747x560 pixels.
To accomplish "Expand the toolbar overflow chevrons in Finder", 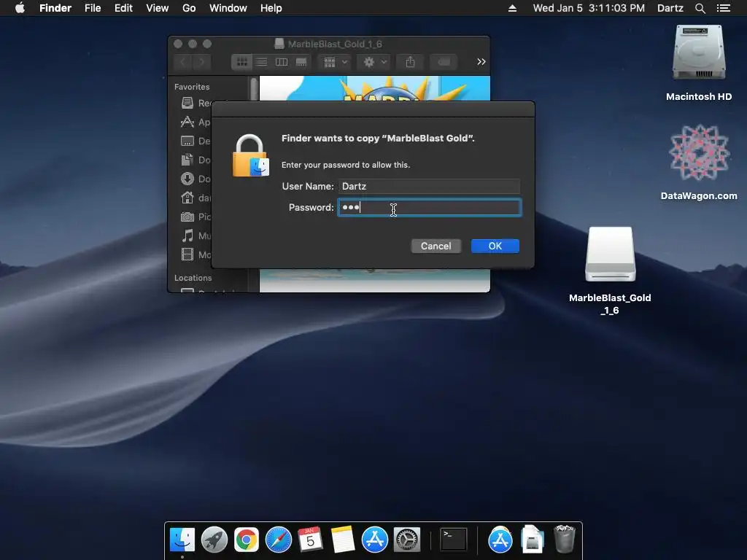I will pos(481,62).
